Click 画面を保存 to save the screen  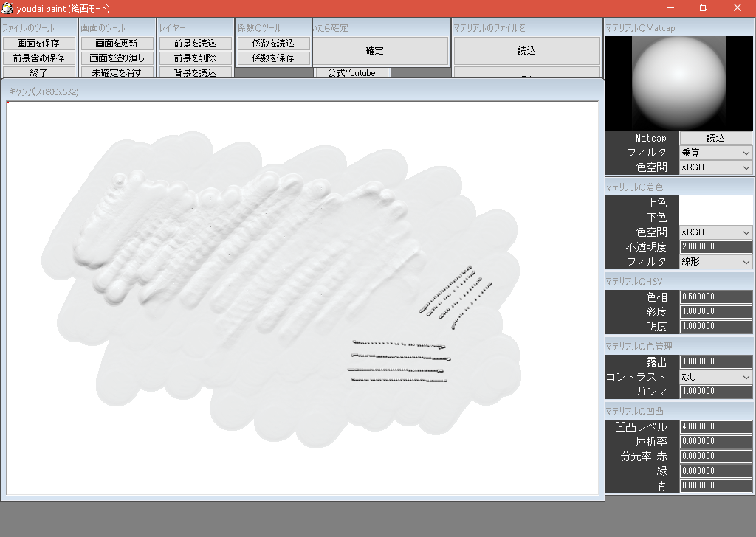pos(41,43)
